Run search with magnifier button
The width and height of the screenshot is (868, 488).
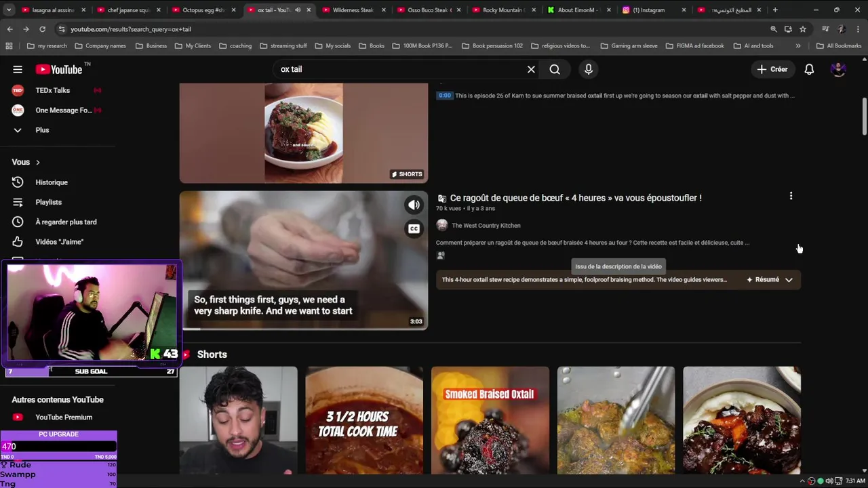point(555,69)
